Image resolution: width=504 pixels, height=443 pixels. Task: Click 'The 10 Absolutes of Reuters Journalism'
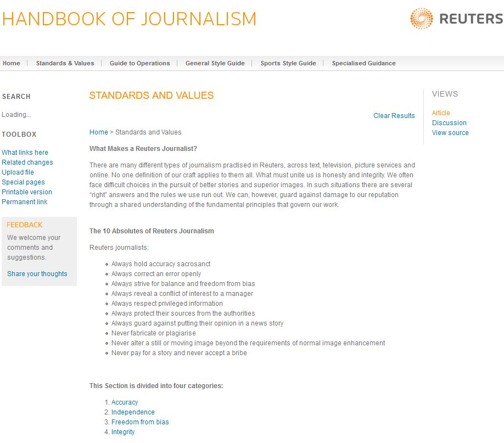(152, 231)
